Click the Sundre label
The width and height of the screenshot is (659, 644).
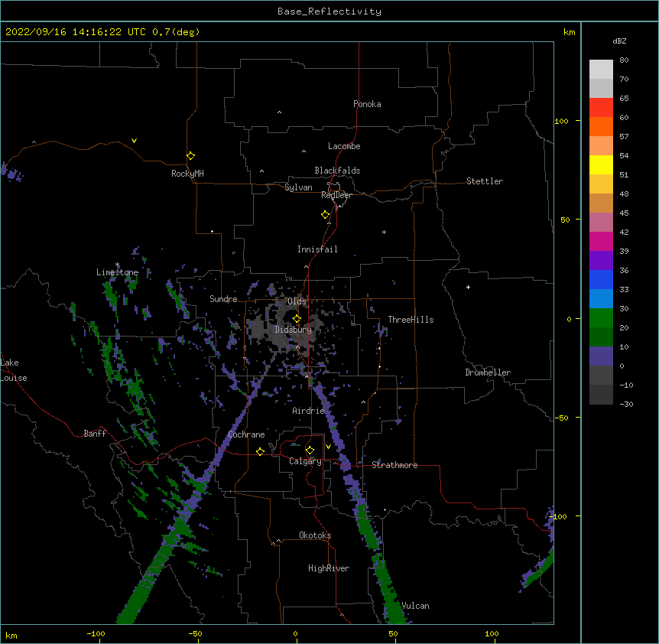pyautogui.click(x=223, y=299)
